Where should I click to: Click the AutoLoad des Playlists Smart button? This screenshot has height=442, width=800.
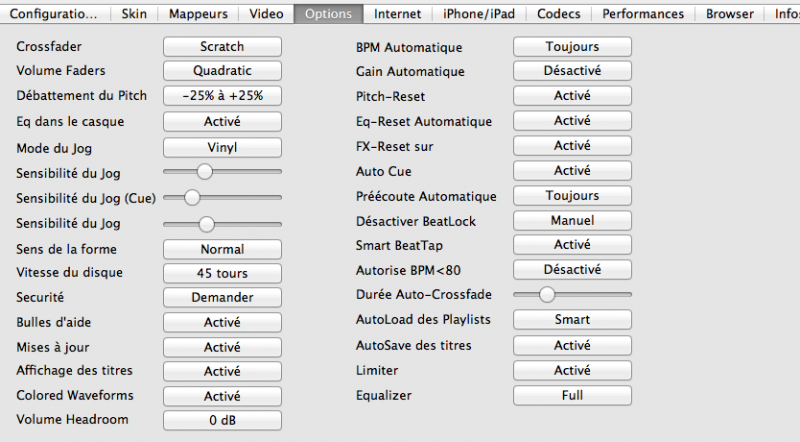point(572,320)
